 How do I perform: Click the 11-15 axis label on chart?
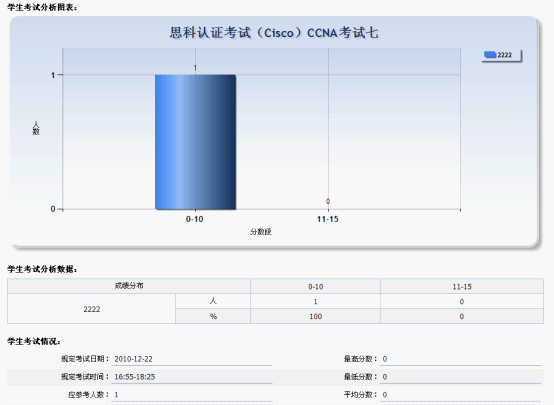point(328,219)
